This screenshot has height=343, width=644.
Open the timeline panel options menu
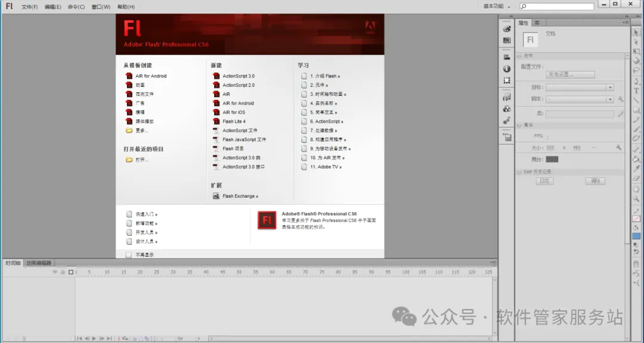coord(493,263)
